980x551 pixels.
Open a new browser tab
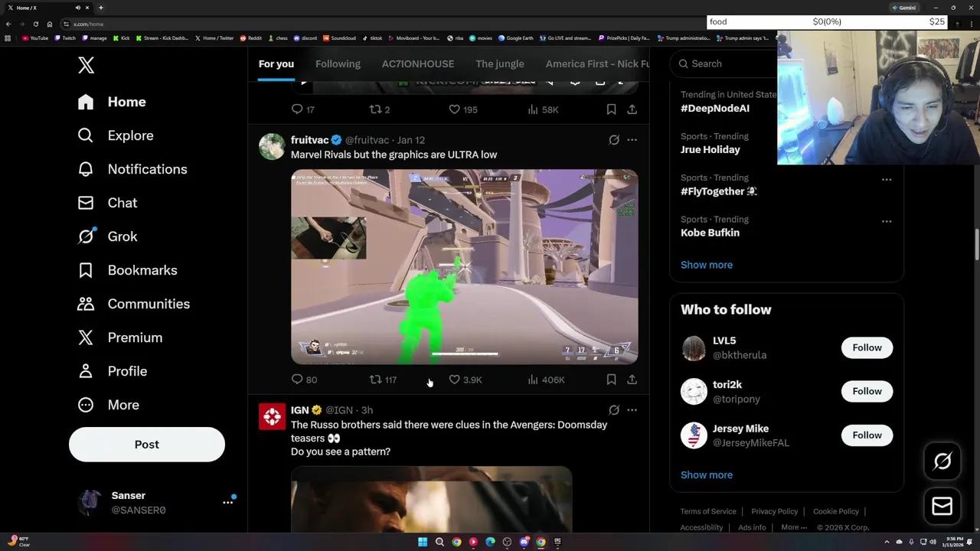[100, 8]
